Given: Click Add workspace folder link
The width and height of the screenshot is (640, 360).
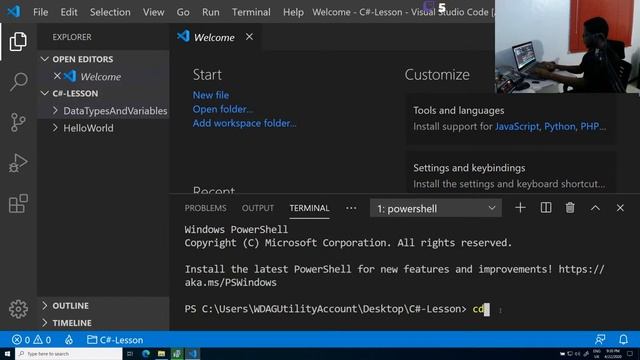Looking at the screenshot, I should 244,123.
